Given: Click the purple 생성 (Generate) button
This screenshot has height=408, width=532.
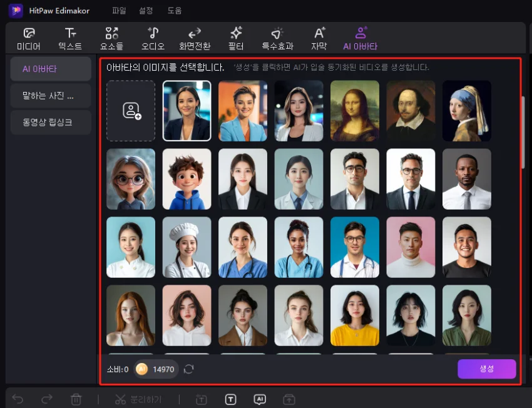Looking at the screenshot, I should point(486,369).
